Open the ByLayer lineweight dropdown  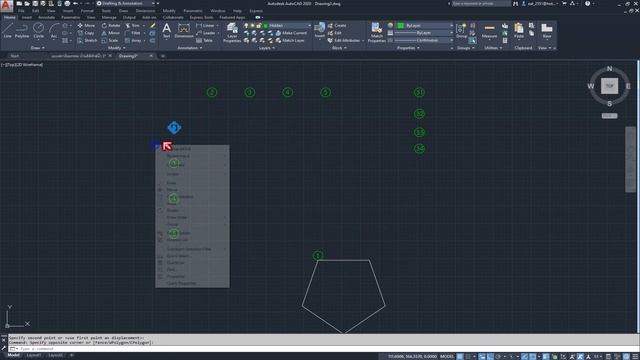tap(424, 33)
